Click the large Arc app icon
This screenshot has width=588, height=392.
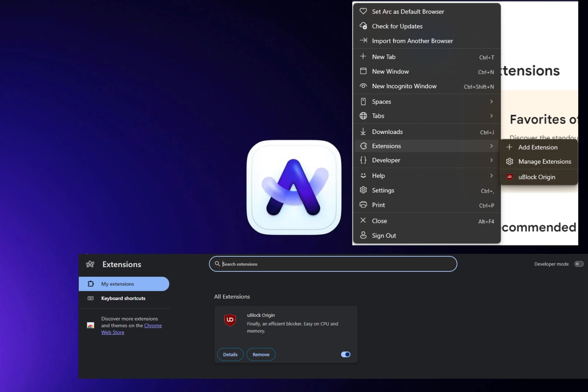(x=294, y=187)
